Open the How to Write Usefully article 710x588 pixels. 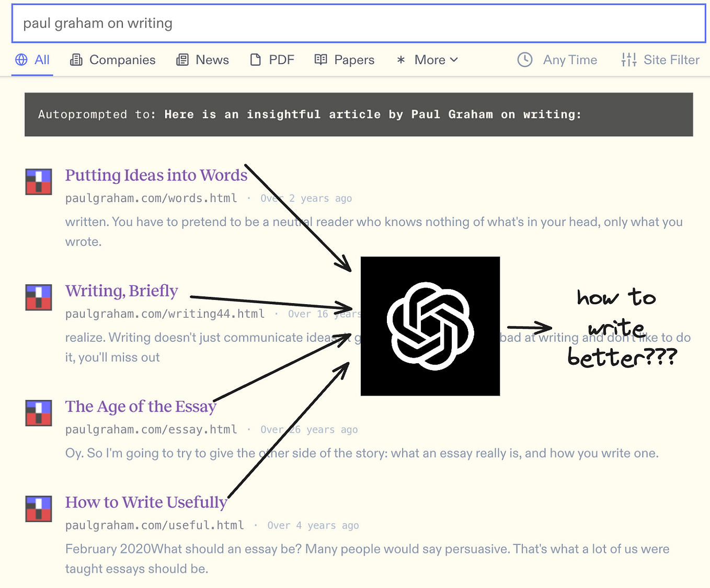tap(146, 502)
